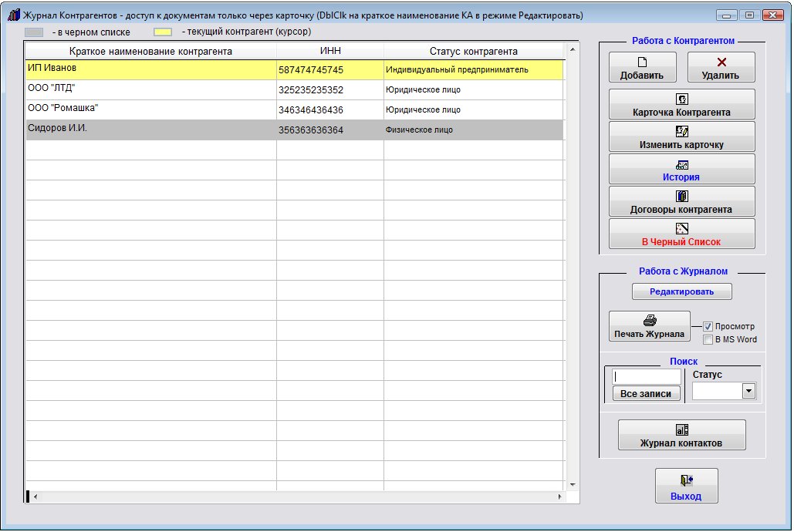Click the Редактировать button
The height and width of the screenshot is (532, 794).
(681, 291)
